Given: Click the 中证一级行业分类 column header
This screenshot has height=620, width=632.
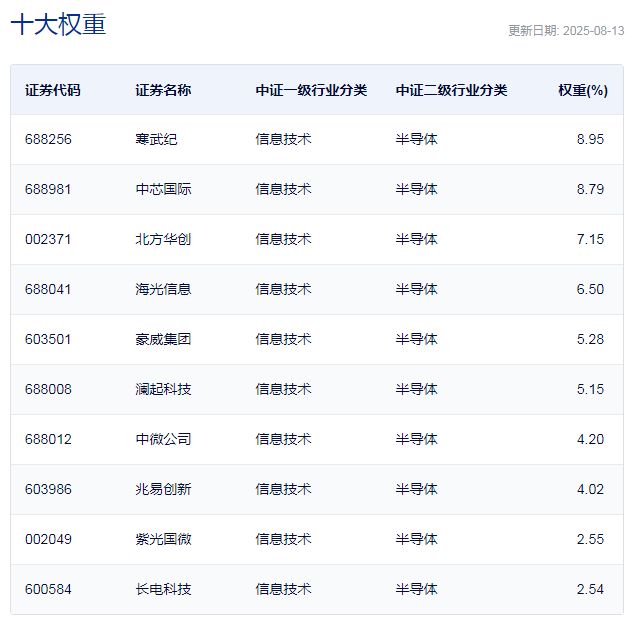Looking at the screenshot, I should (x=311, y=90).
